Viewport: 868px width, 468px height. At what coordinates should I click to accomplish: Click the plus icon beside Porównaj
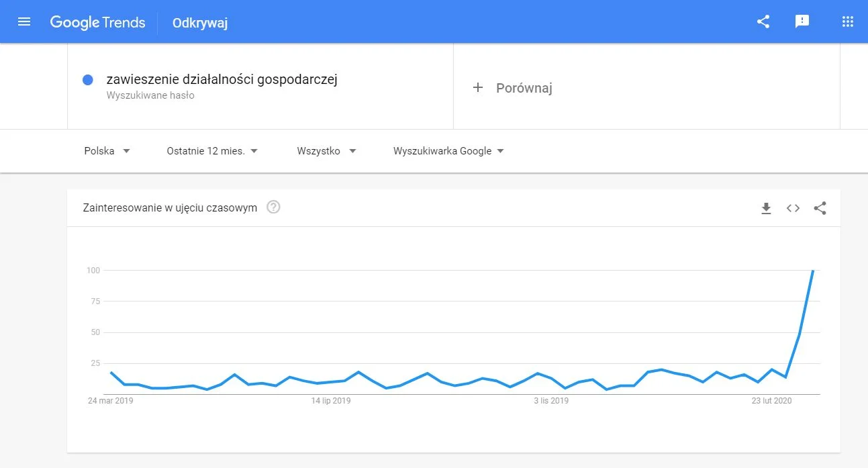(478, 87)
